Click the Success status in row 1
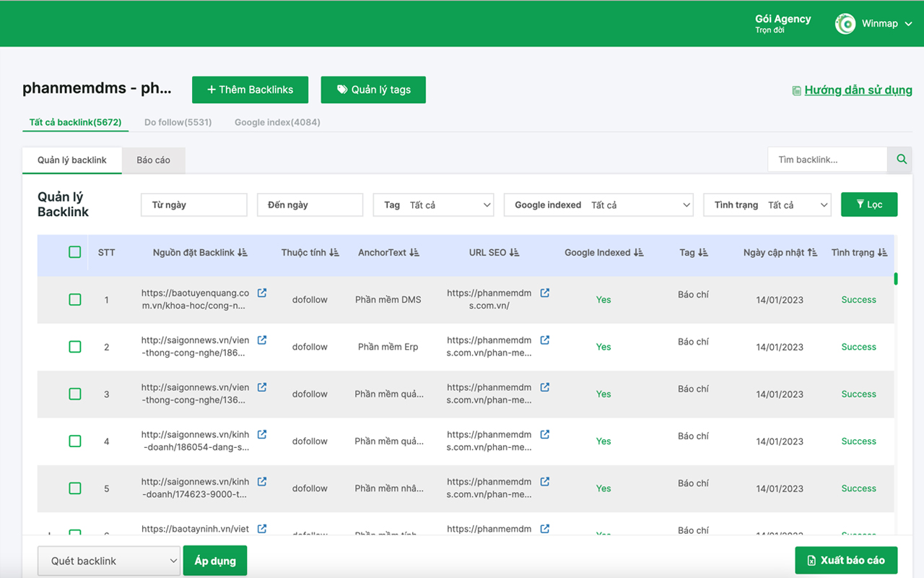The width and height of the screenshot is (924, 578). coord(858,300)
